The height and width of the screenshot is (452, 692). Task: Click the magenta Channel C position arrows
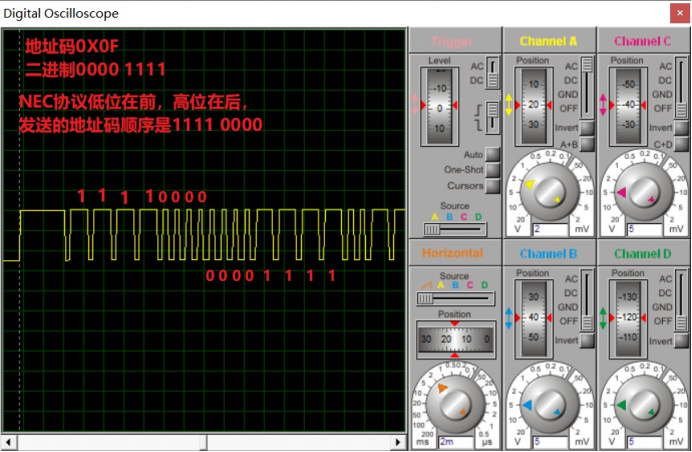point(603,105)
